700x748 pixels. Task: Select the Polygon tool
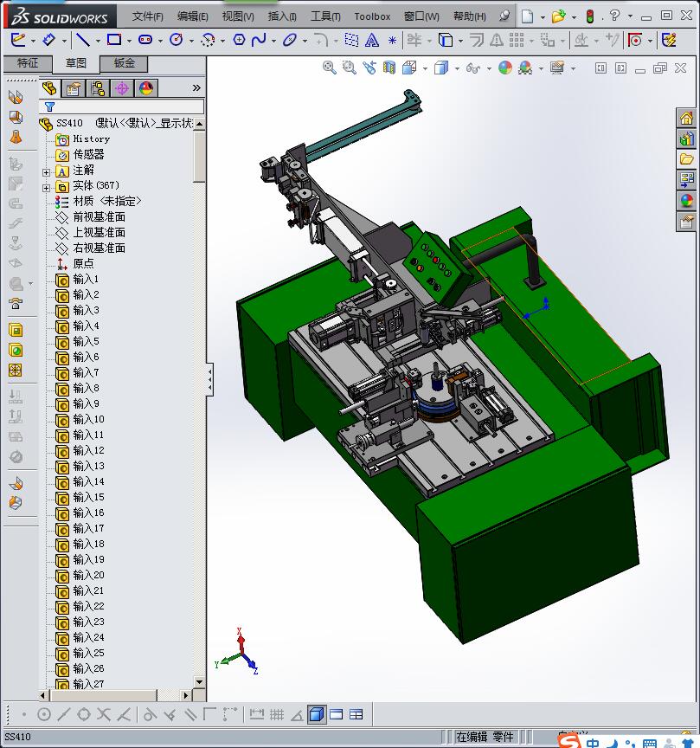point(239,40)
